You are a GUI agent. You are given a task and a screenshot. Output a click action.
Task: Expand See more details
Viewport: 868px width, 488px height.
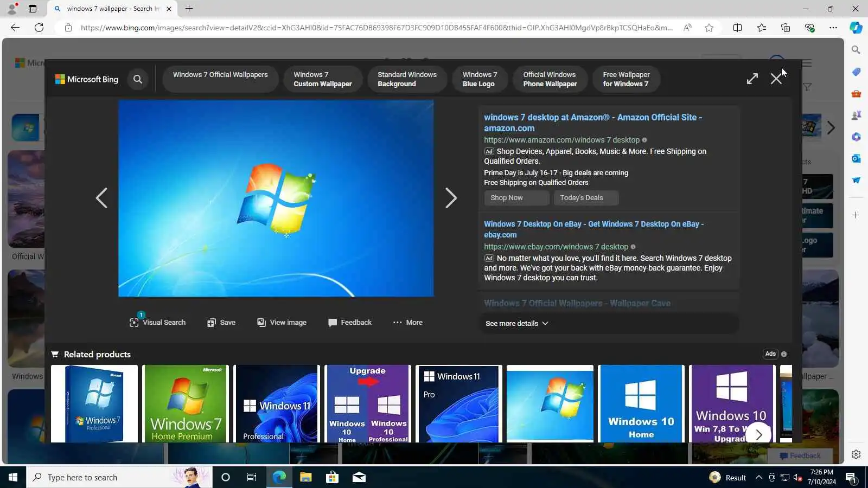tap(517, 324)
